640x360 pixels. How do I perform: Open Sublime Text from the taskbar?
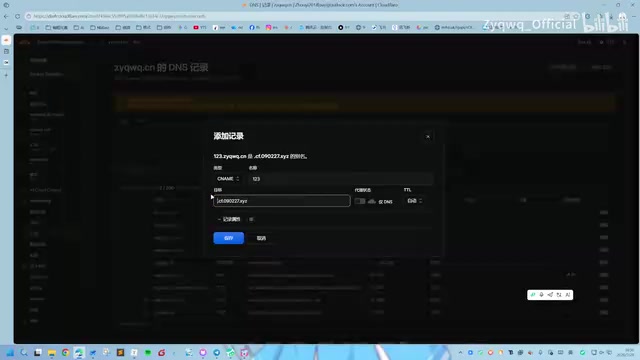120,353
